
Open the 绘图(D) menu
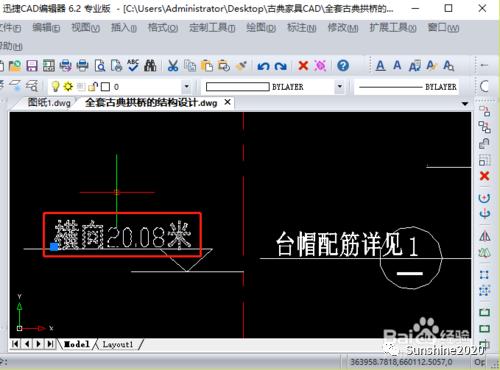(261, 28)
